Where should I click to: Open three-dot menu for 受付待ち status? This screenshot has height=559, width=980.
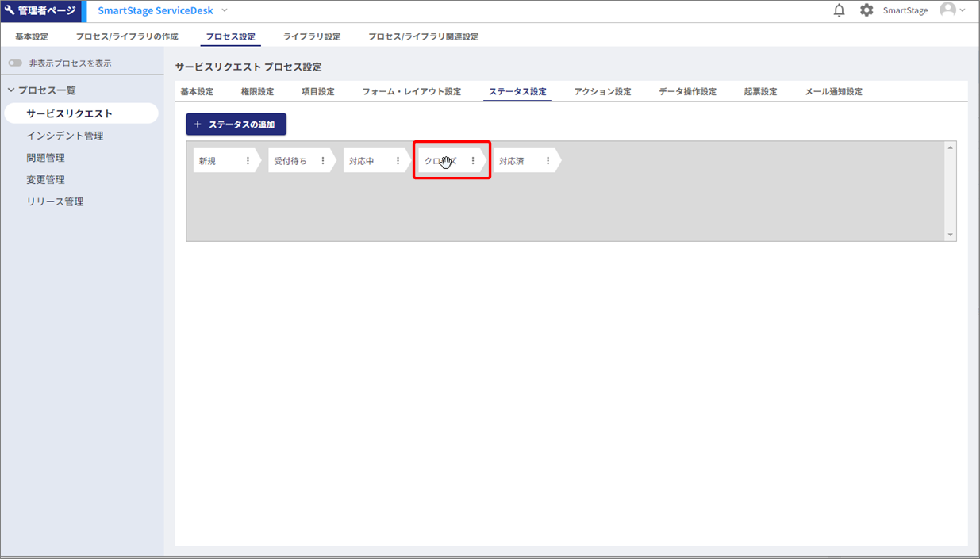[x=323, y=161]
